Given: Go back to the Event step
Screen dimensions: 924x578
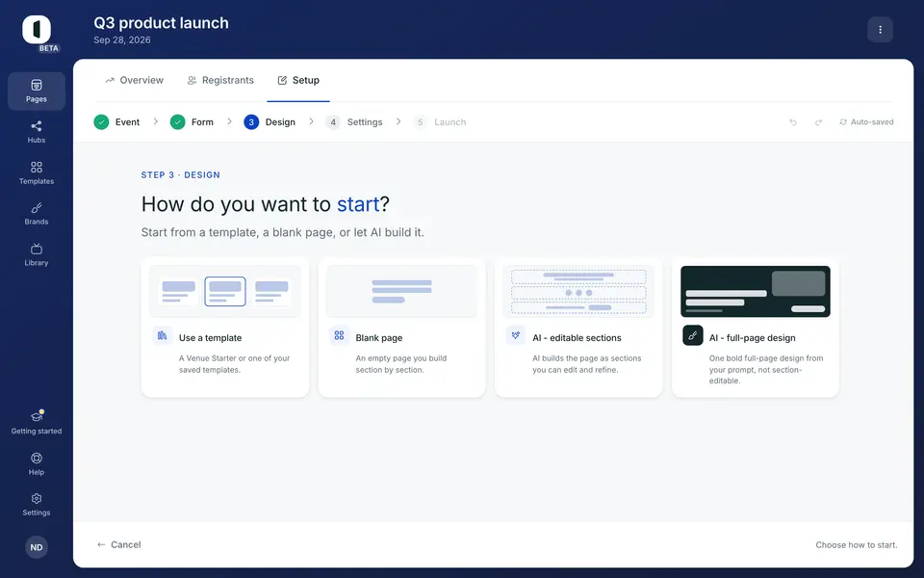Looking at the screenshot, I should tap(116, 122).
